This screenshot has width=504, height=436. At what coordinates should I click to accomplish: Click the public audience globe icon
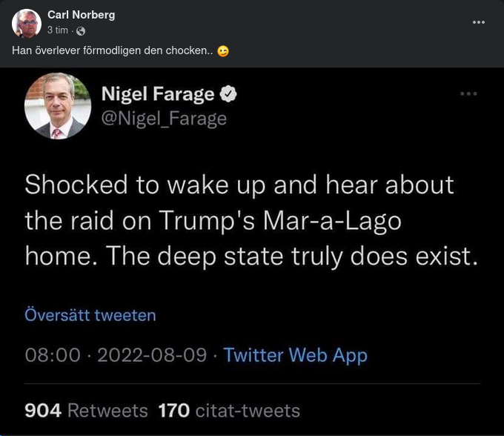pos(81,30)
